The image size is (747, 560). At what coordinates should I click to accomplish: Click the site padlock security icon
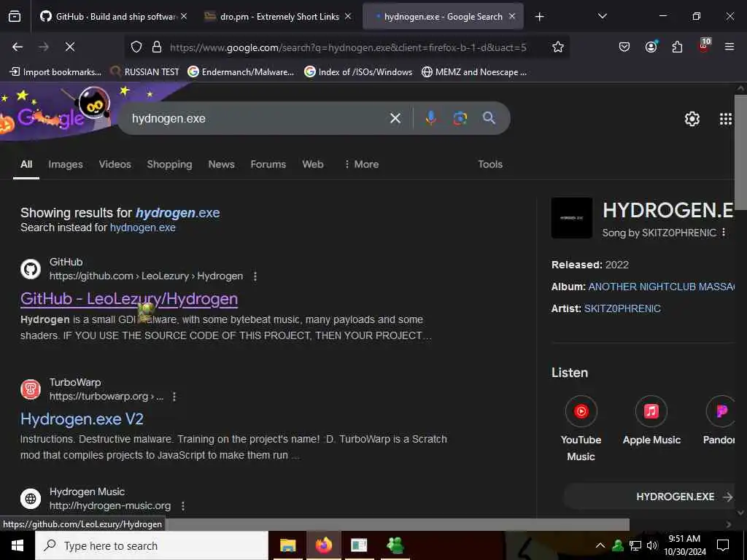pos(156,47)
